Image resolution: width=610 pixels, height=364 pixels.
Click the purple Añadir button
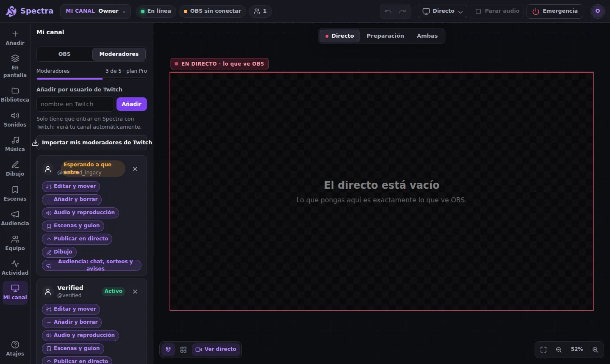132,104
